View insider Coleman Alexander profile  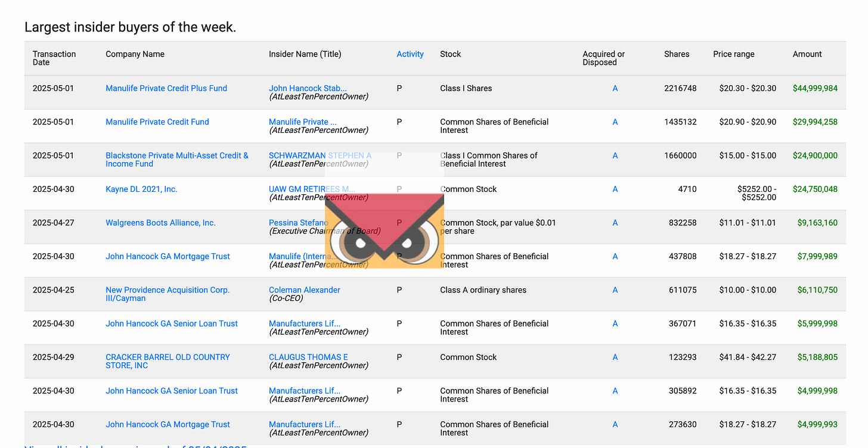[x=305, y=290]
